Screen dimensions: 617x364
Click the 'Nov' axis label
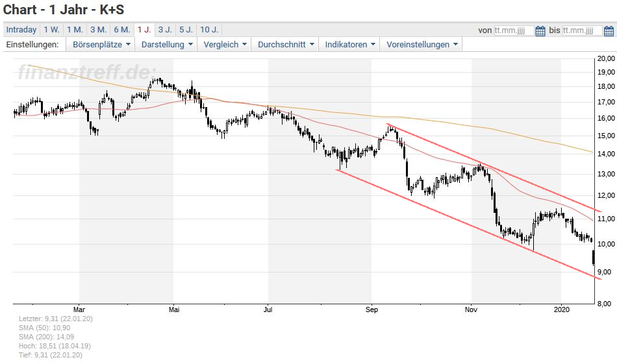471,309
